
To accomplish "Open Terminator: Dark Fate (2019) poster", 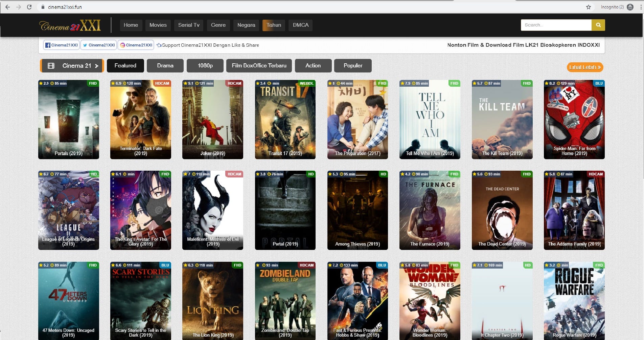I will [x=141, y=120].
